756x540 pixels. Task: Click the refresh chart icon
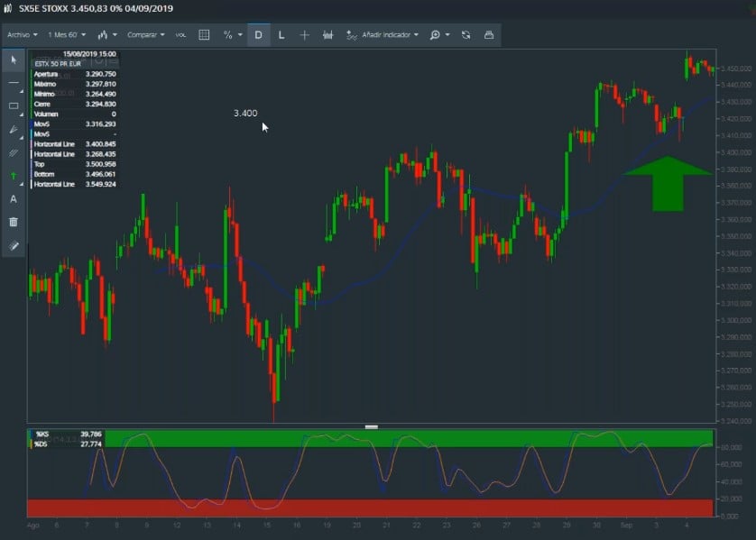coord(466,35)
